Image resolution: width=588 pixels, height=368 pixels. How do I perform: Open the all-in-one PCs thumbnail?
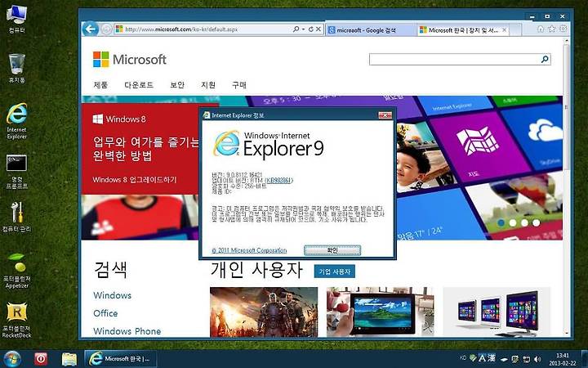497,312
